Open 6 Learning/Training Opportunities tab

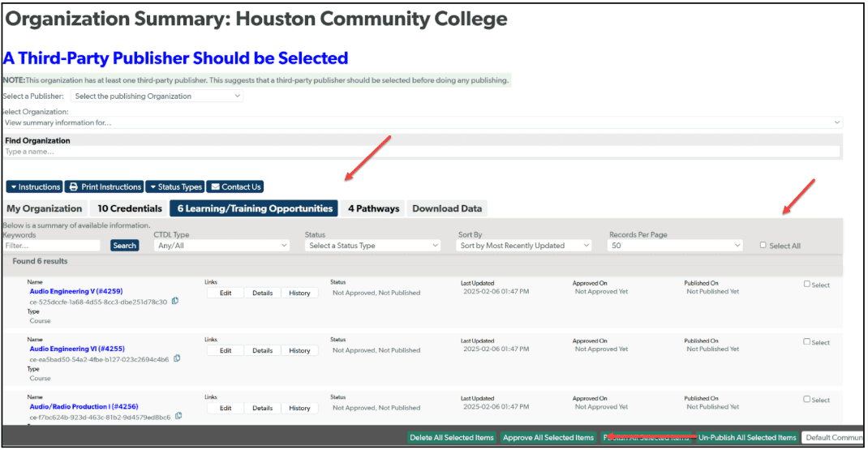[254, 208]
